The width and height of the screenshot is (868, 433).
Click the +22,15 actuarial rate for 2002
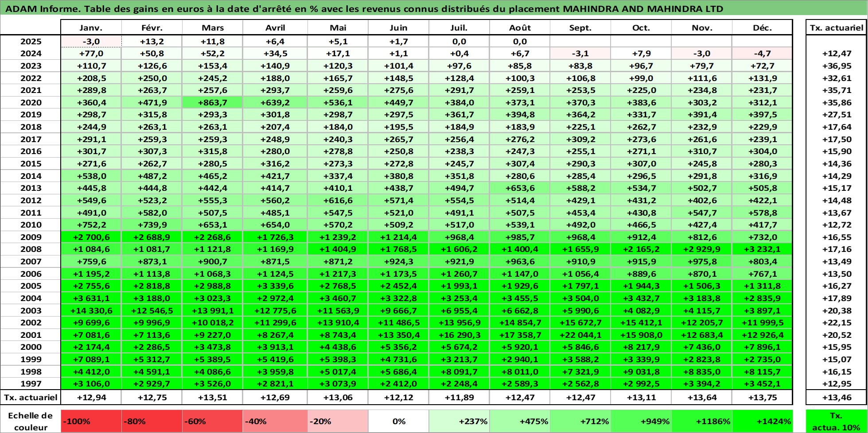(x=837, y=323)
